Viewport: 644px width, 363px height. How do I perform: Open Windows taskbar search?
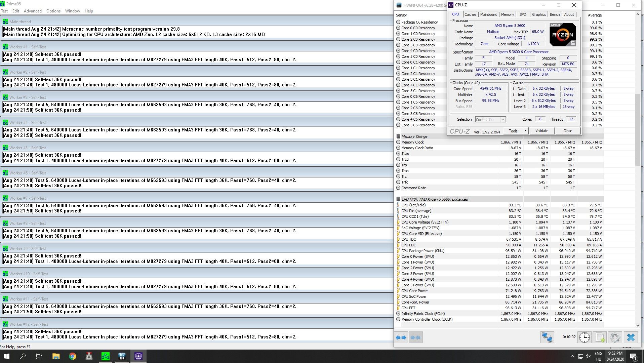point(23,356)
